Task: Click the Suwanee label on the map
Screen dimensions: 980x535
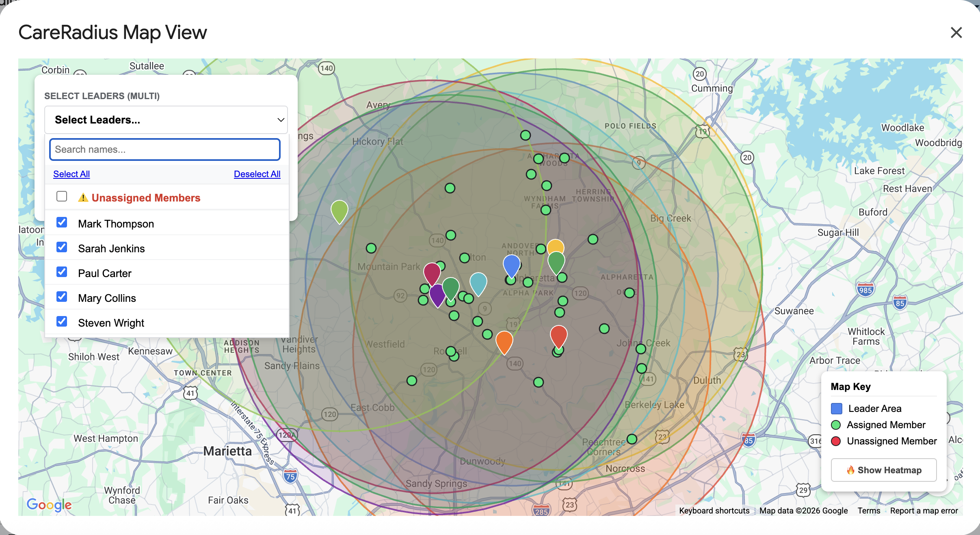Action: coord(794,311)
